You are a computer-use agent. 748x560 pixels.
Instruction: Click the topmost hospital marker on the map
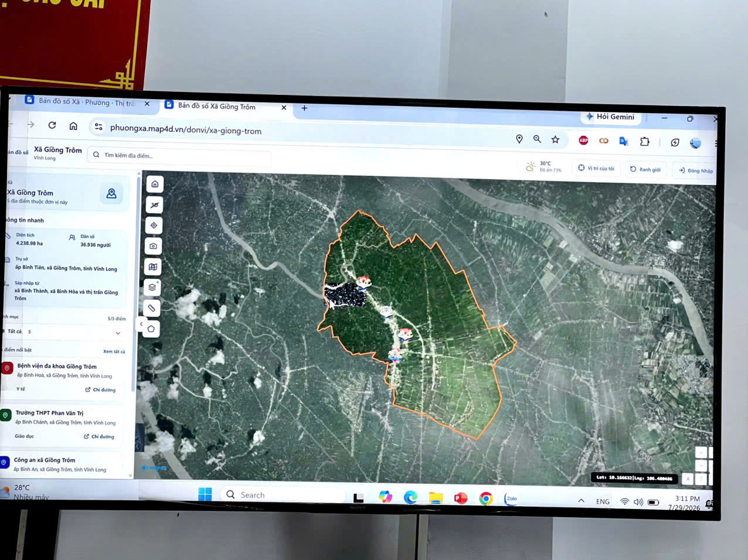pyautogui.click(x=364, y=282)
